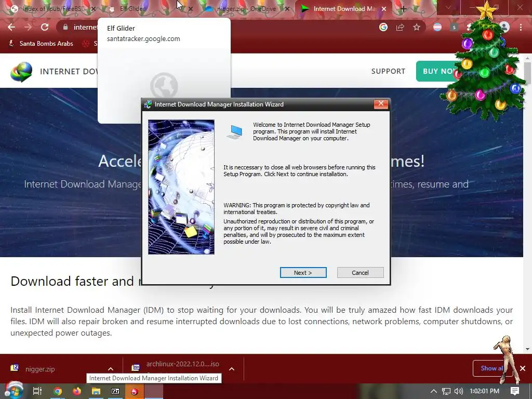Click the BUY NOW button
The image size is (532, 399).
[438, 71]
